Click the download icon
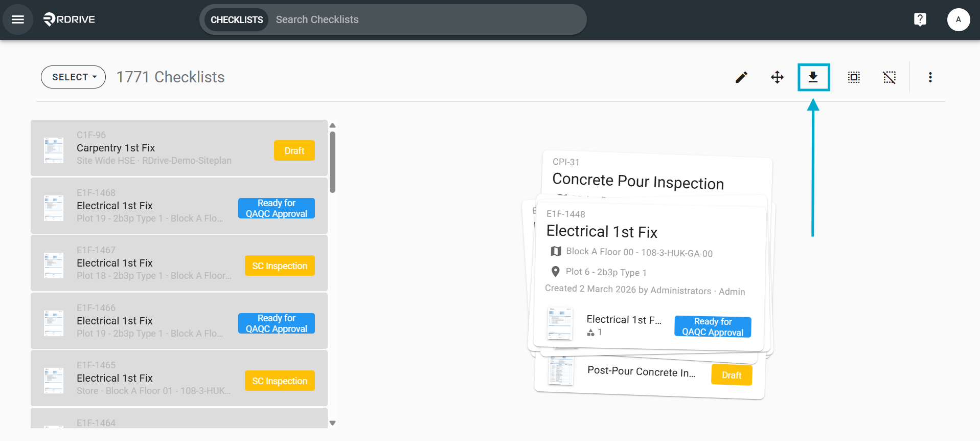 coord(813,77)
